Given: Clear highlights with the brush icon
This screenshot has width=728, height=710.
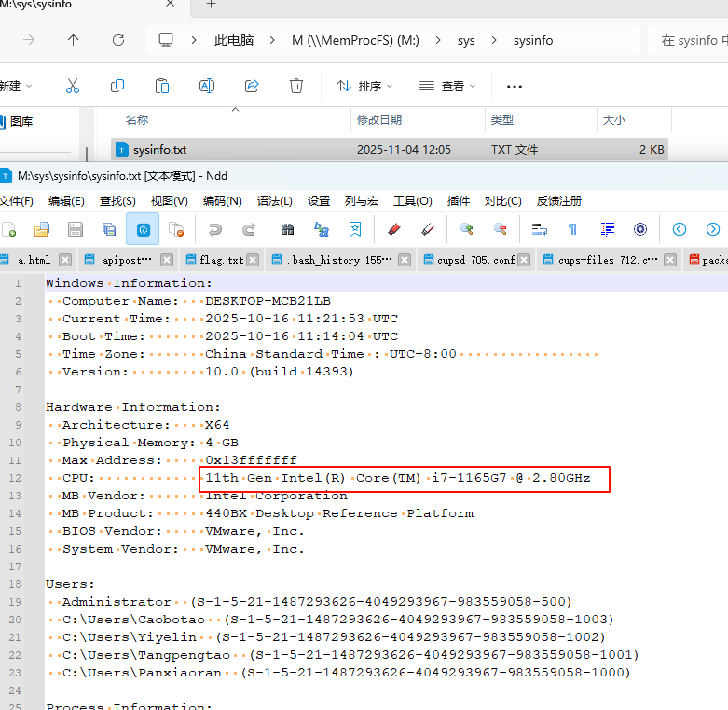Looking at the screenshot, I should pos(428,229).
